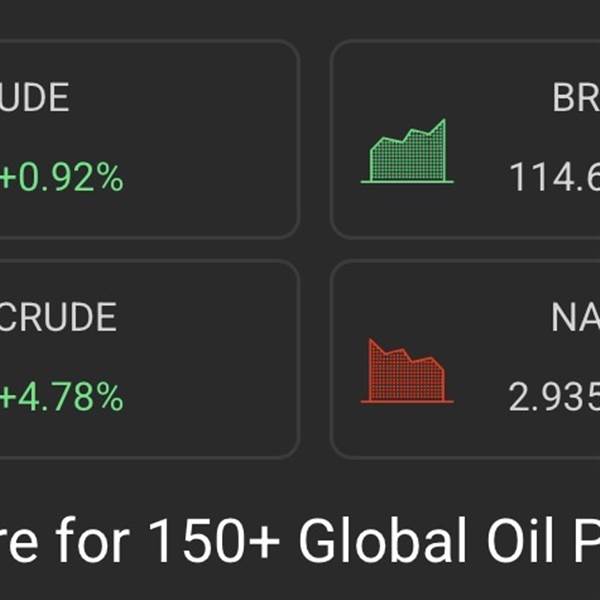The width and height of the screenshot is (600, 600).
Task: Click the 'NA' label beside the red chart
Action: tap(575, 318)
